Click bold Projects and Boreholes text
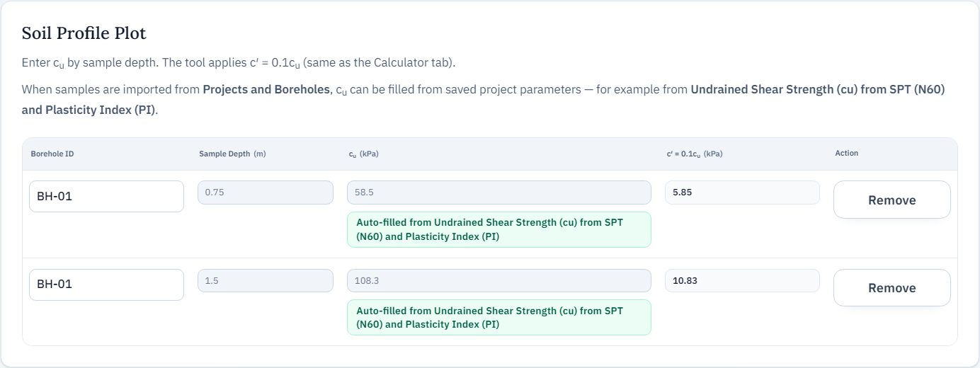The image size is (980, 368). coord(266,90)
